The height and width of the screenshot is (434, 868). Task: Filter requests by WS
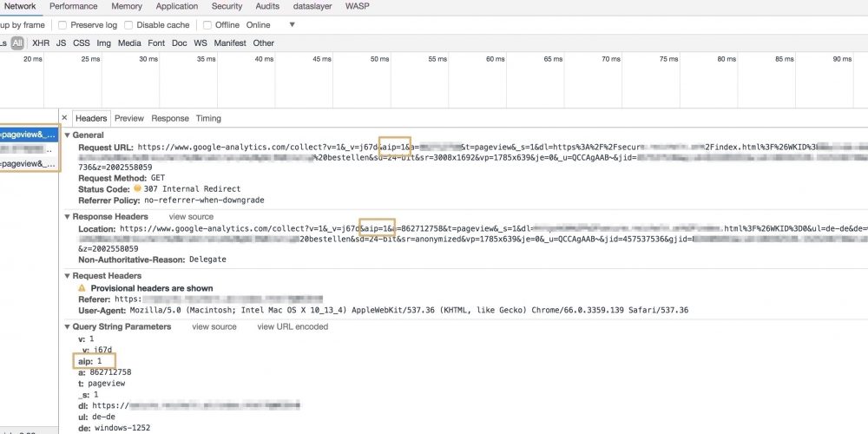pos(201,43)
